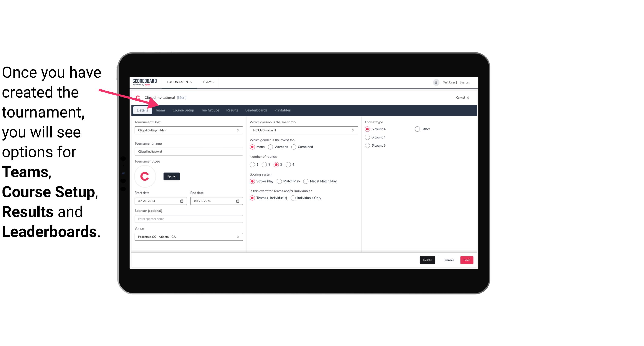
Task: Switch to the Course Setup tab
Action: click(183, 110)
